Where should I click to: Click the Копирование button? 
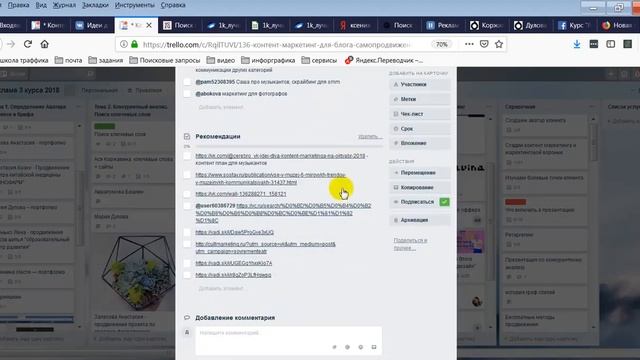point(420,187)
